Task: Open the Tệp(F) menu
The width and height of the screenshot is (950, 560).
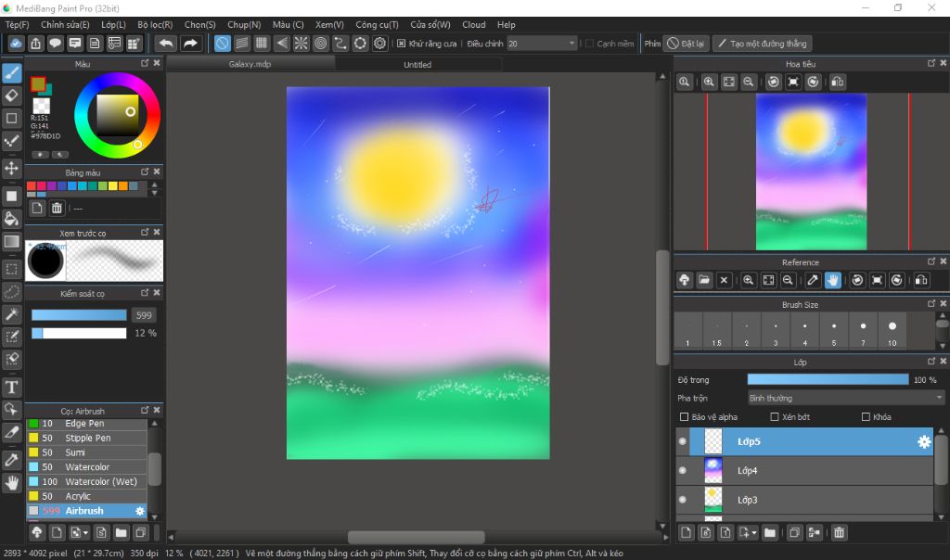Action: 17,25
